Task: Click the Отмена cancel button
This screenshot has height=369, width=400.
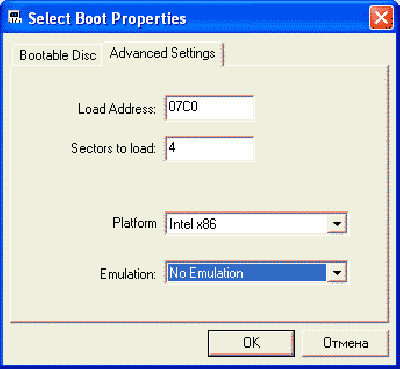Action: tap(345, 343)
